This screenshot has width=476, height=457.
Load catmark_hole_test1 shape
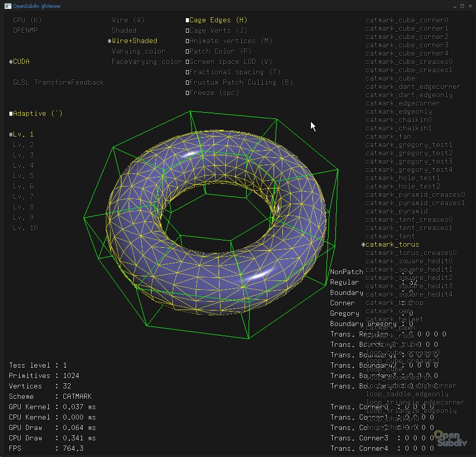point(402,178)
